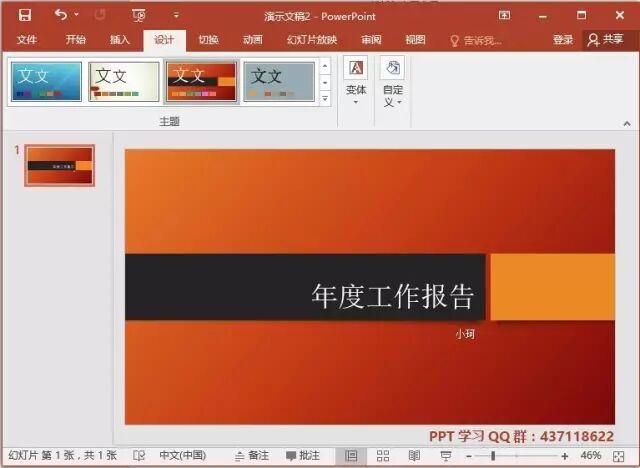
Task: Switch to Normal view icon
Action: click(x=351, y=456)
